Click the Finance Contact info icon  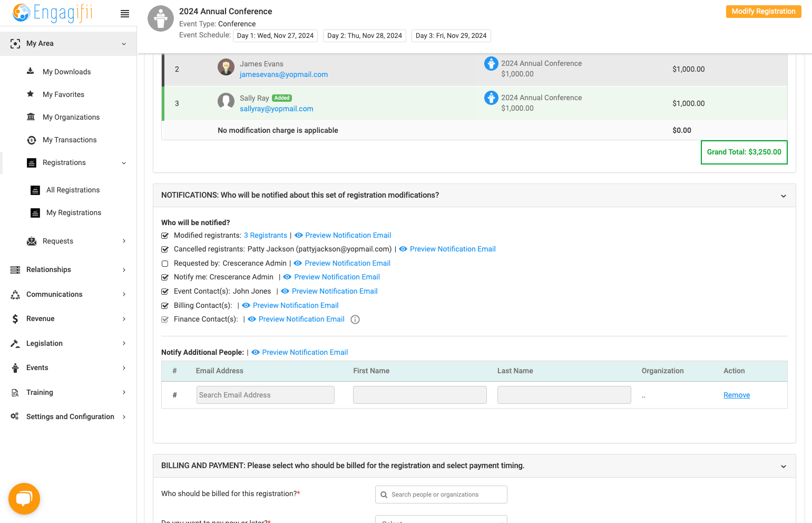coord(355,319)
